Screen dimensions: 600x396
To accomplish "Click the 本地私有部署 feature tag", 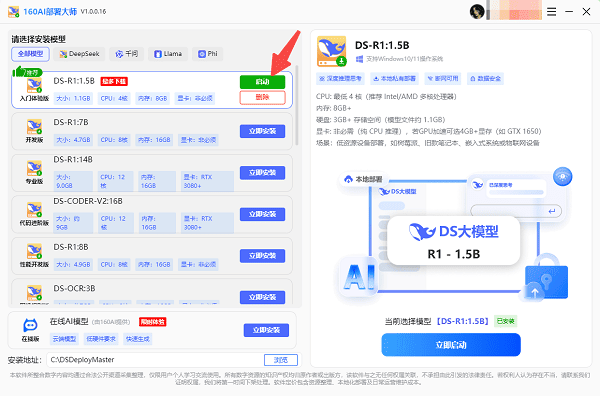I will [x=395, y=78].
